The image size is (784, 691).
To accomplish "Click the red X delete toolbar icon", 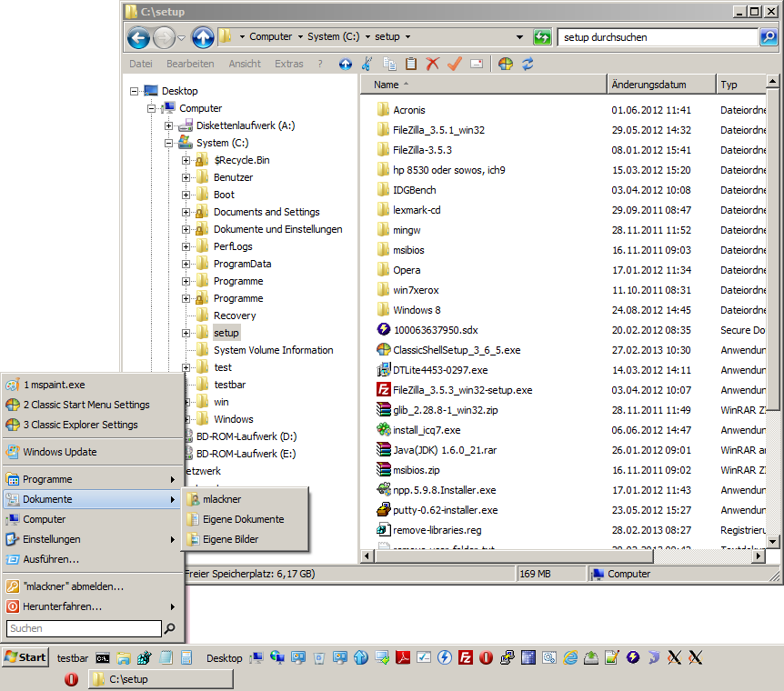I will coord(431,64).
